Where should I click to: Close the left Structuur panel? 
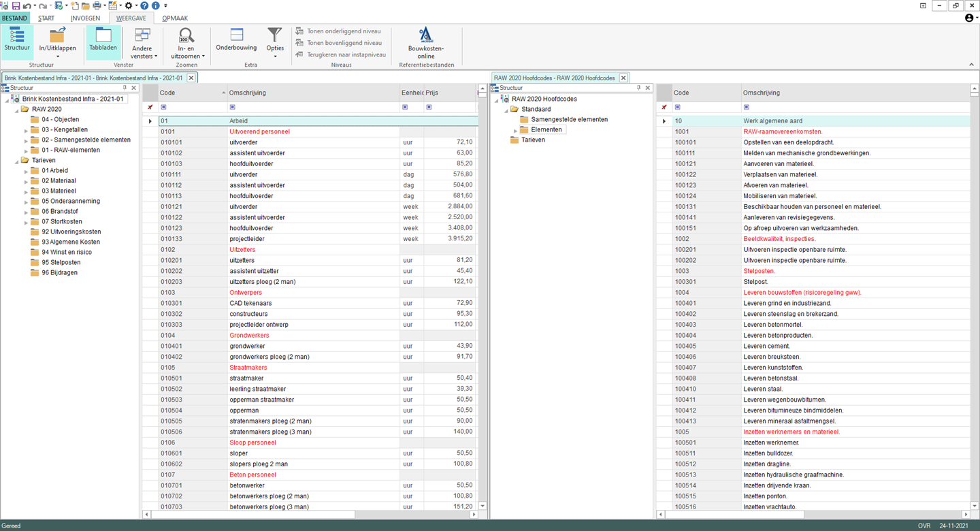pyautogui.click(x=133, y=88)
